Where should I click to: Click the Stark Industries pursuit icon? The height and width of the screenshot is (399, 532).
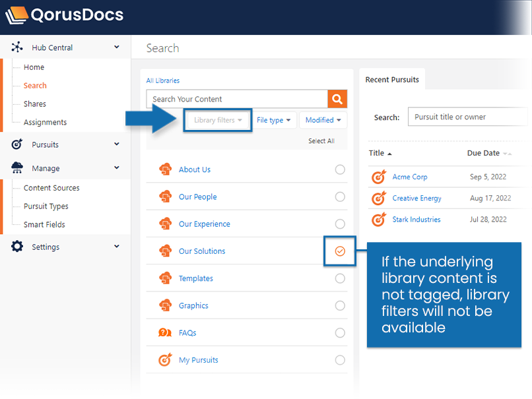click(x=379, y=220)
